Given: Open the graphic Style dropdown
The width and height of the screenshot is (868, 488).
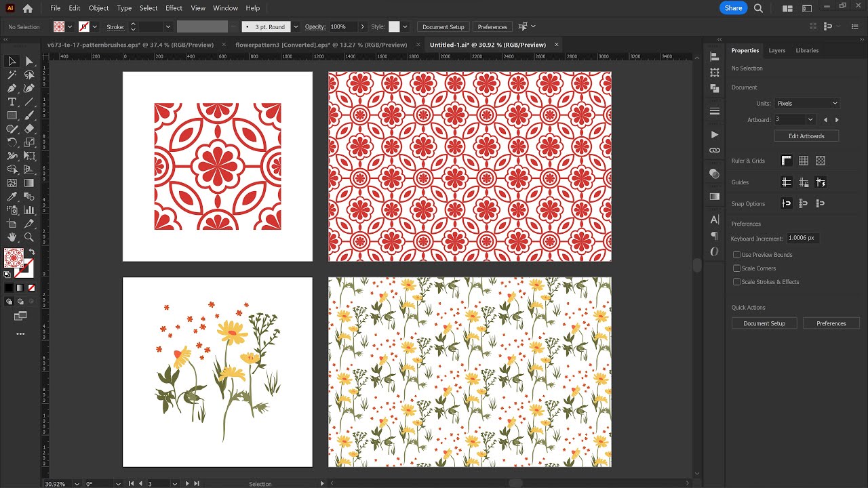Looking at the screenshot, I should pyautogui.click(x=405, y=26).
